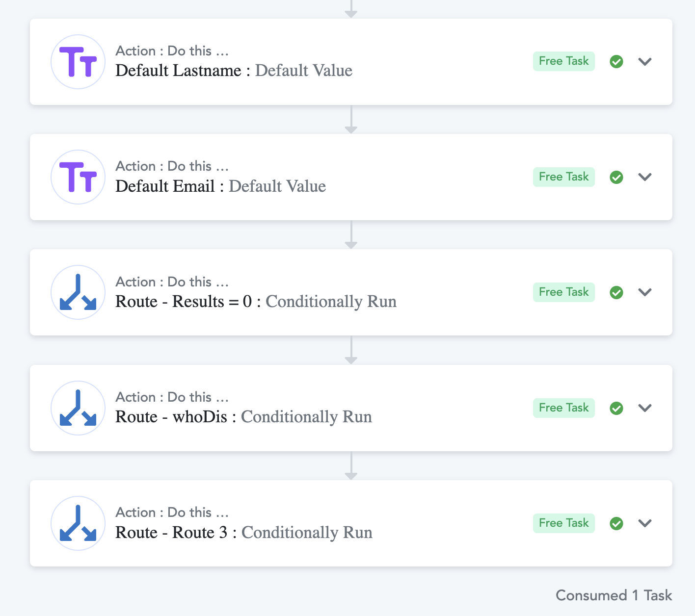
Task: Expand the Default Lastname step chevron
Action: [645, 61]
